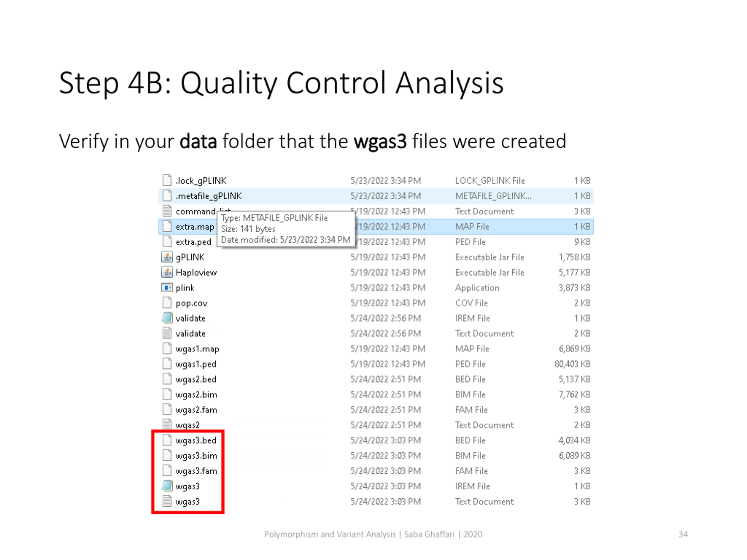Select the wgas1.map file name

(197, 349)
